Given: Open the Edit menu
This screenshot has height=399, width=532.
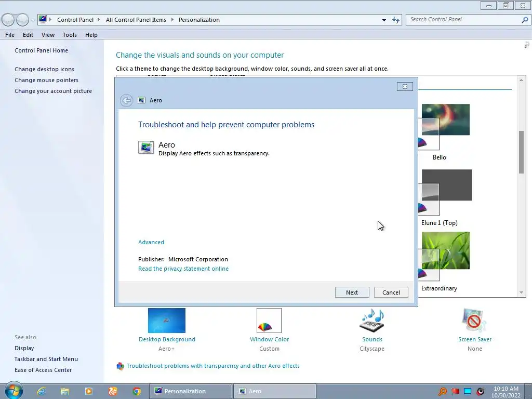Looking at the screenshot, I should tap(28, 35).
